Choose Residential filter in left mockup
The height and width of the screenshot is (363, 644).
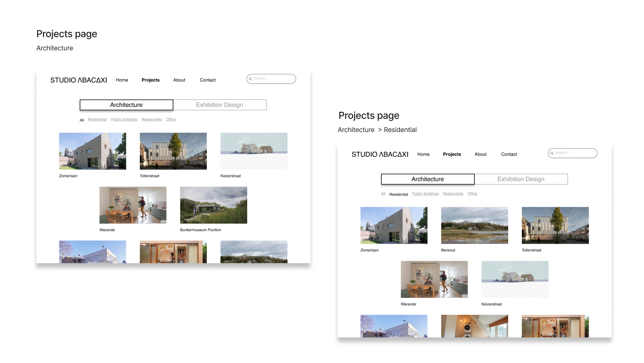(97, 120)
